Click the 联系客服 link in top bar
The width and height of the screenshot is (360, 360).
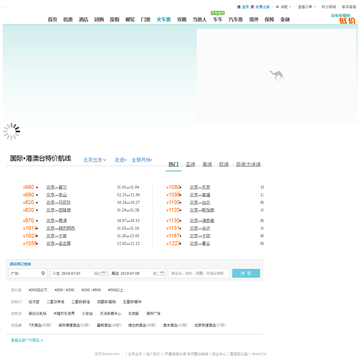tap(349, 7)
